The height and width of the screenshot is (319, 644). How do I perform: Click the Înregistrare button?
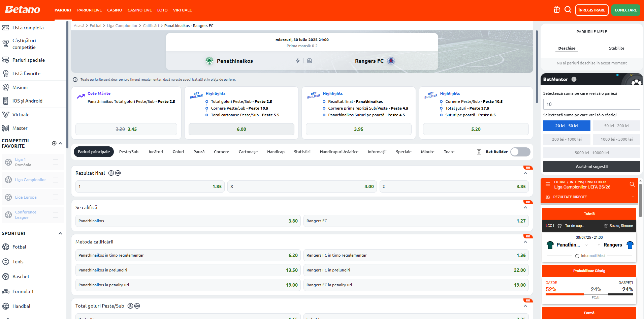(x=592, y=10)
